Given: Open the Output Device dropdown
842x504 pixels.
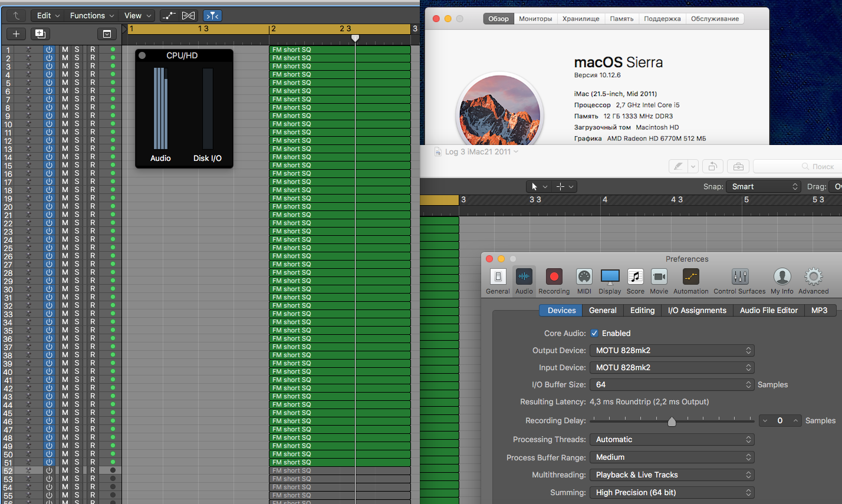Looking at the screenshot, I should (x=672, y=350).
